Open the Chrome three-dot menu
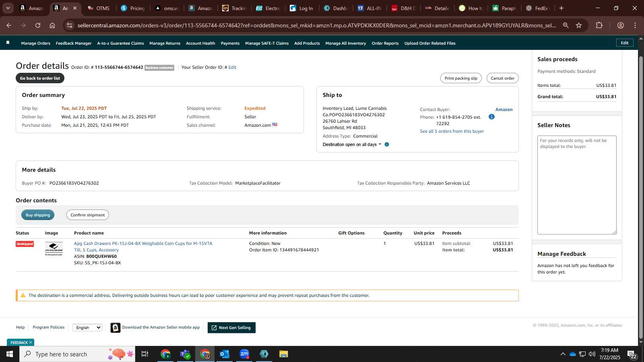Viewport: 644px width, 362px height. point(635,25)
